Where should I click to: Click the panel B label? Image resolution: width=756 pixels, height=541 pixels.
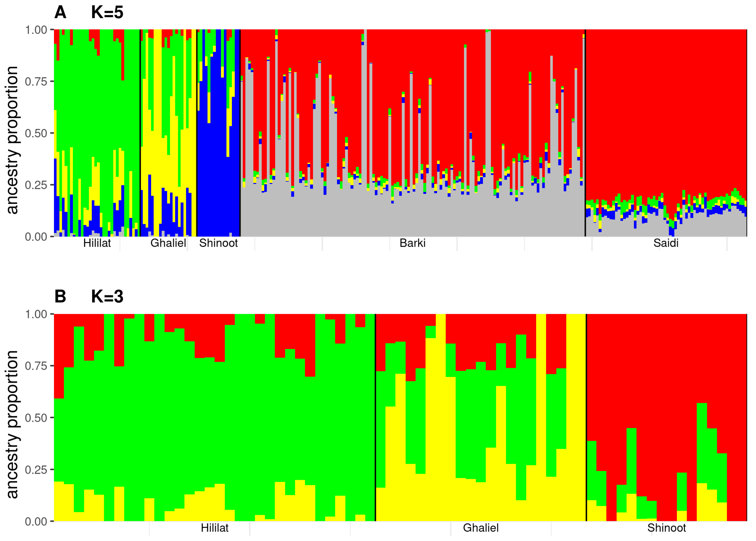(60, 296)
